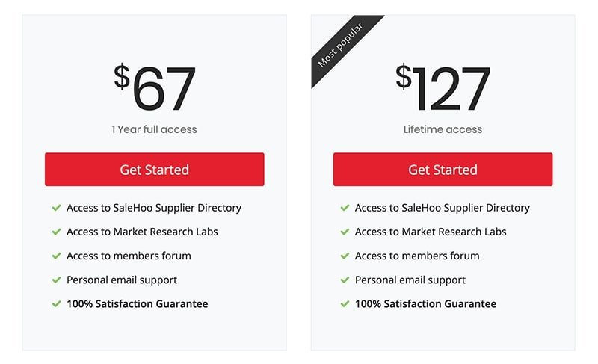Click the Lifetime access label

point(443,129)
